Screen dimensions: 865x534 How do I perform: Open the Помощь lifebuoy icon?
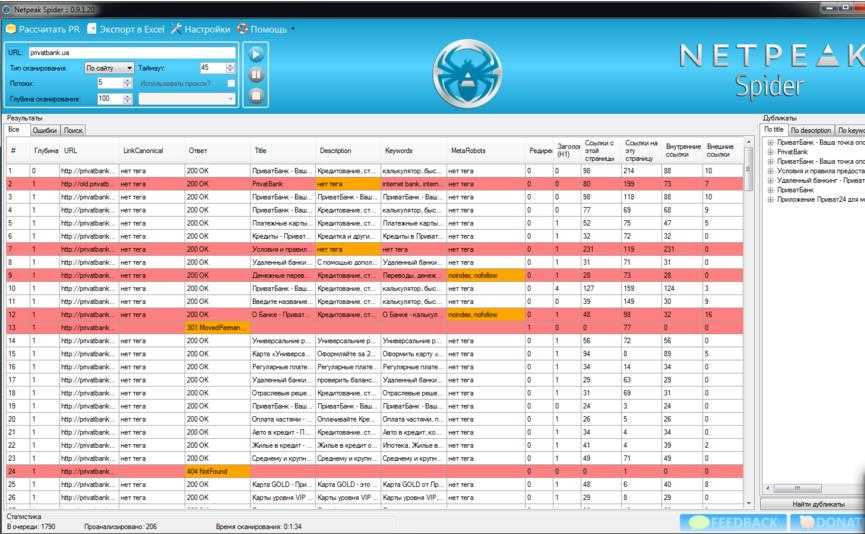(242, 29)
